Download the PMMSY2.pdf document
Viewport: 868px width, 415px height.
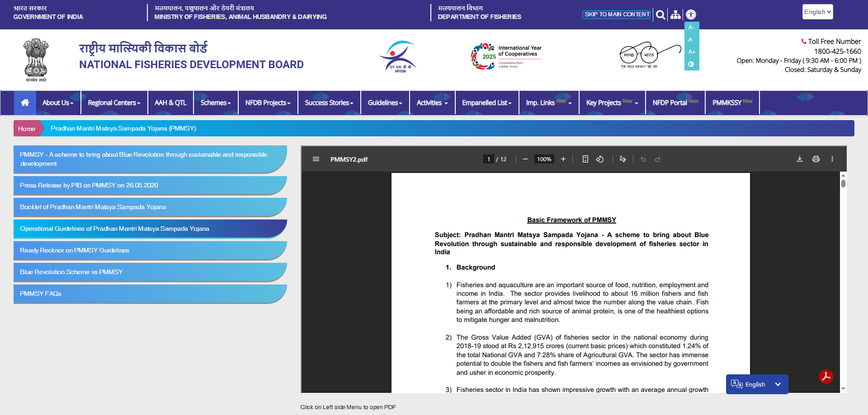(x=799, y=159)
